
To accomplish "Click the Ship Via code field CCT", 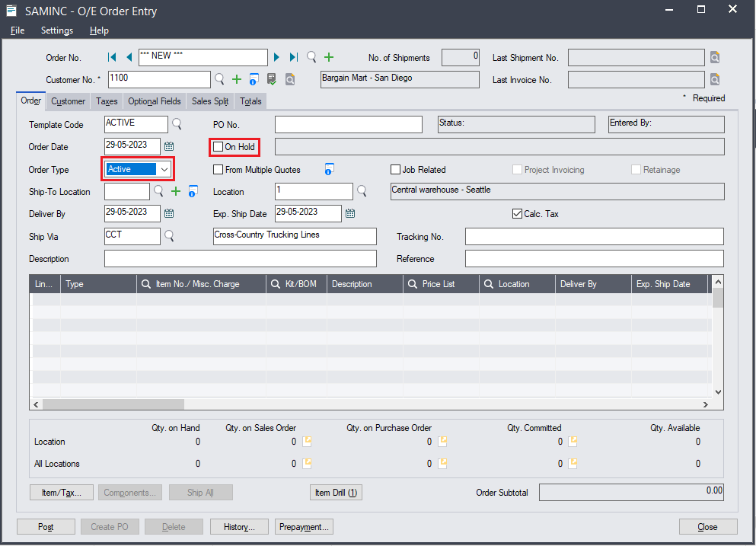I will click(132, 236).
